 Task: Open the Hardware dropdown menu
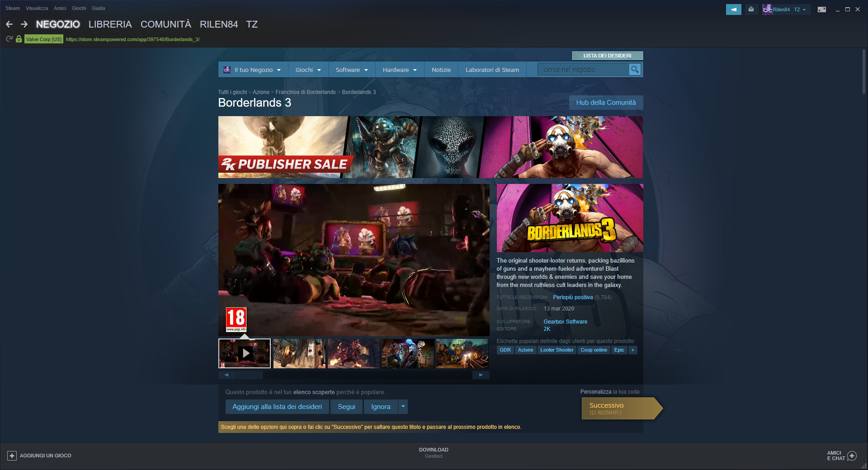400,70
